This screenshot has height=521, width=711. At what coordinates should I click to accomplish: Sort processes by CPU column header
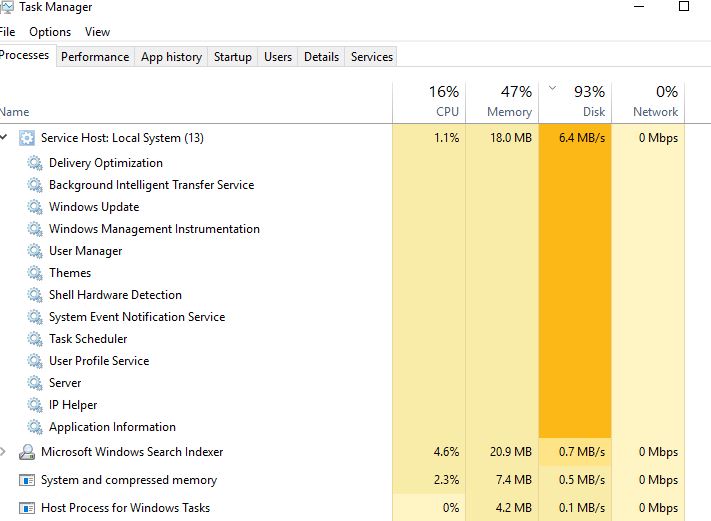coord(446,112)
